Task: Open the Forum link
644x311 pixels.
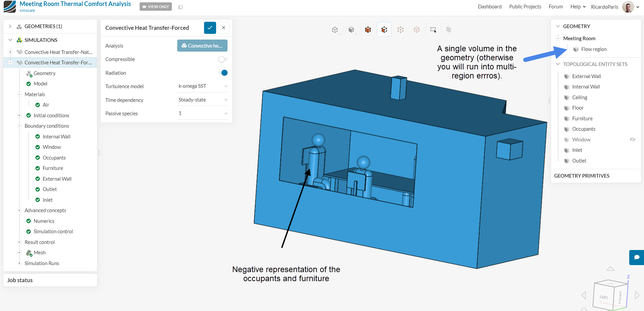Action: coord(556,7)
